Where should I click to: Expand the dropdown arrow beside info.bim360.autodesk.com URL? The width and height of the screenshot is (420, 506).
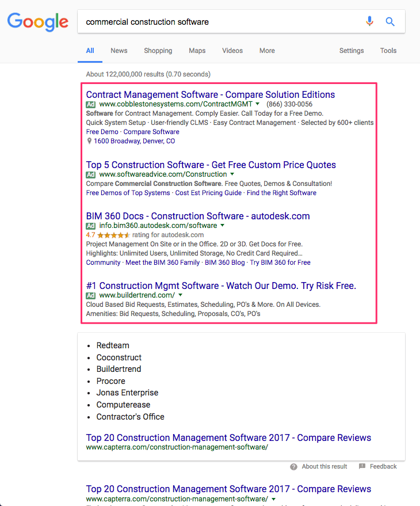(222, 225)
